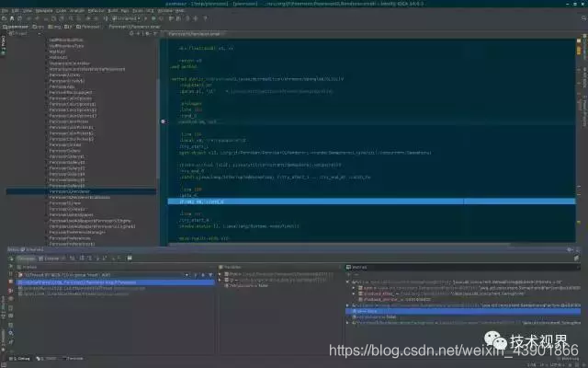Open the run configuration dropdown

pos(126,18)
